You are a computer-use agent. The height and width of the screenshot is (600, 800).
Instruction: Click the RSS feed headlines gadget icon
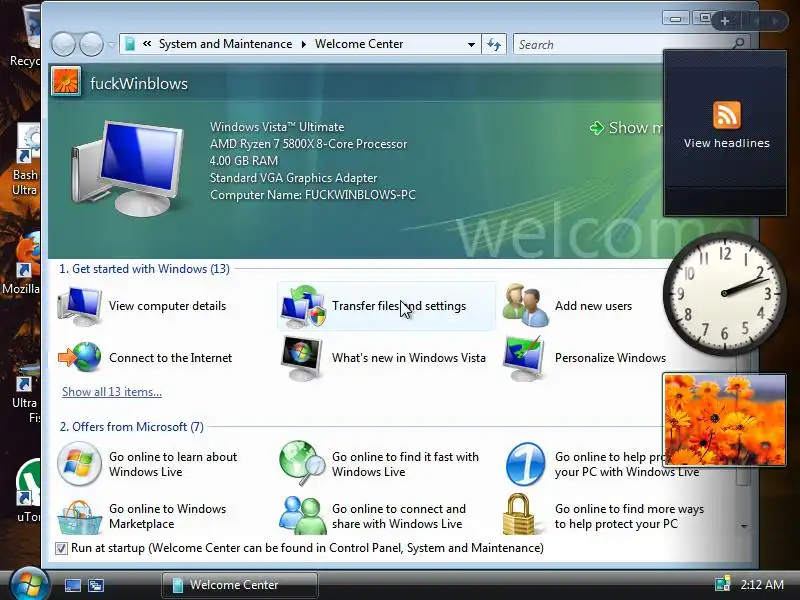point(727,115)
